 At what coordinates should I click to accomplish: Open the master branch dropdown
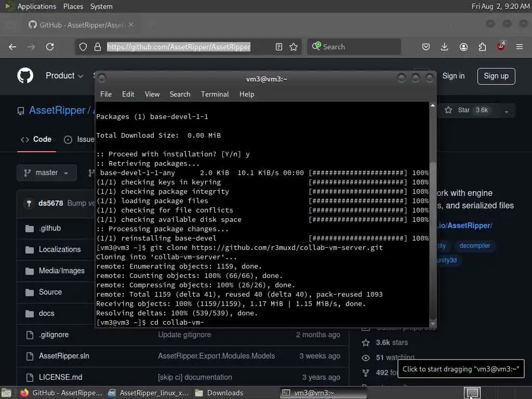[46, 172]
